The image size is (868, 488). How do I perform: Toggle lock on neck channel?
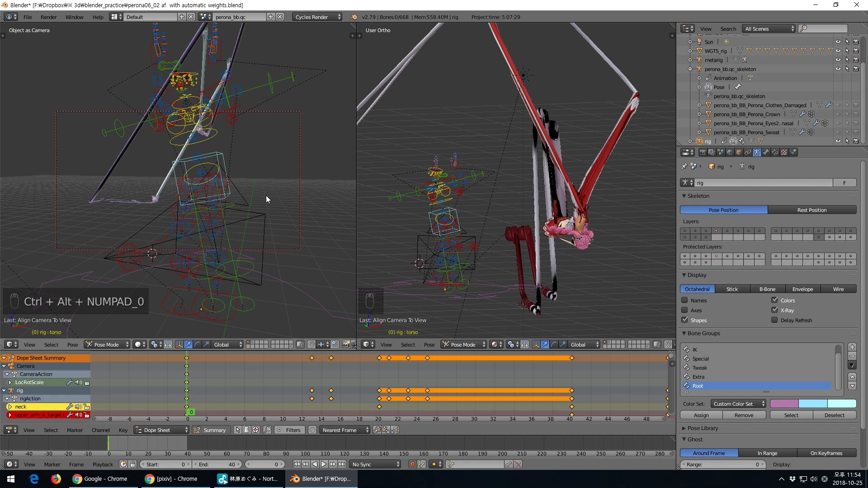[x=87, y=407]
